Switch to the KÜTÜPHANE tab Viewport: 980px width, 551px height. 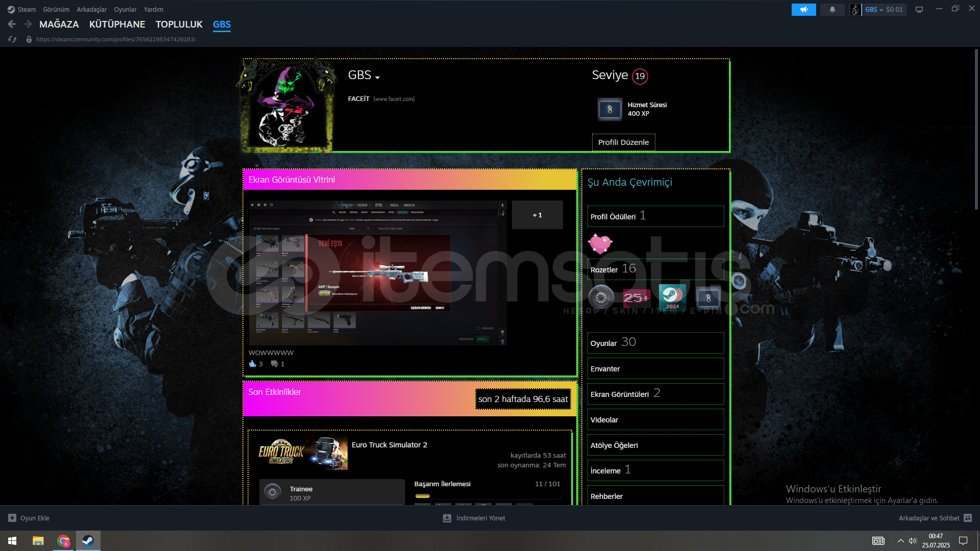117,24
